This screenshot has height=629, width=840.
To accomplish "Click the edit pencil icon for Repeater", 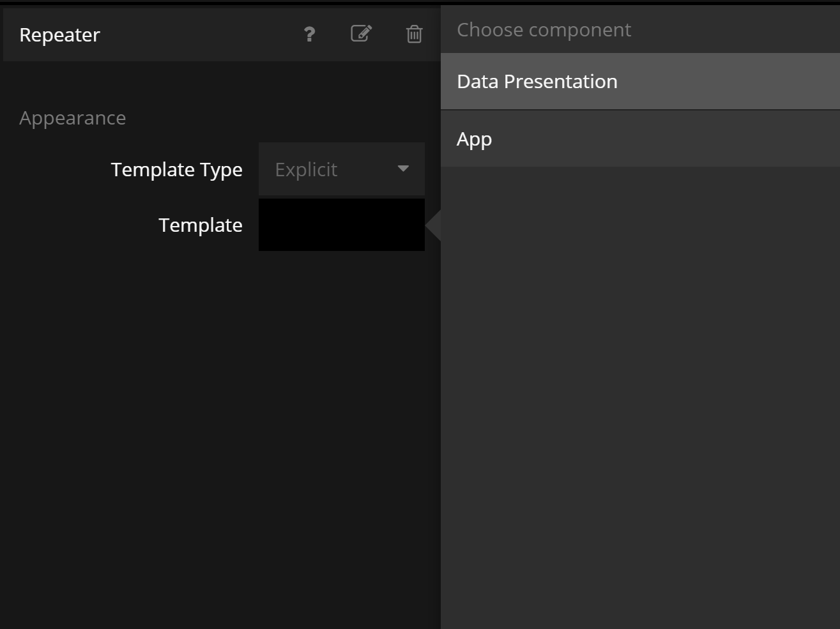I will pyautogui.click(x=362, y=34).
